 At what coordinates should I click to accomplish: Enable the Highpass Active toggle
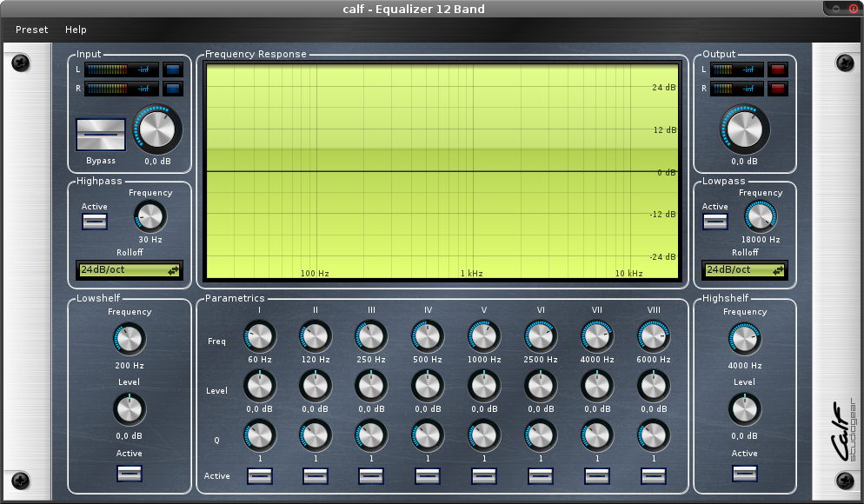(95, 222)
